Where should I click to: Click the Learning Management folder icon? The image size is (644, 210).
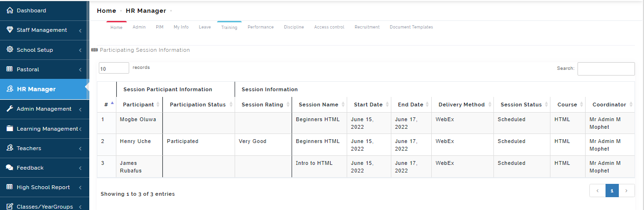(9, 128)
